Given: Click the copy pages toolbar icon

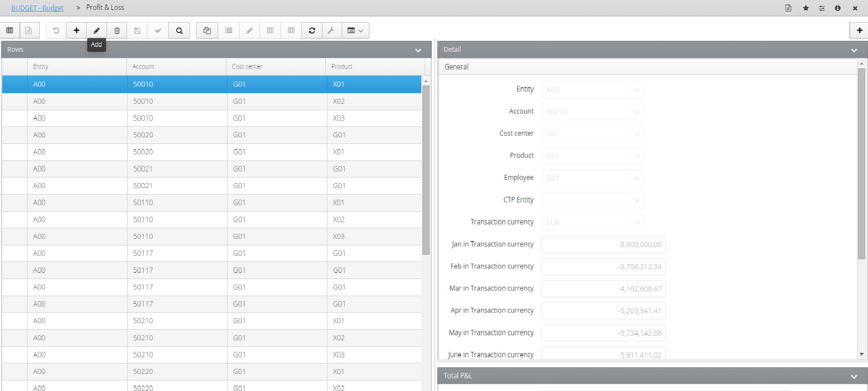Looking at the screenshot, I should click(x=207, y=30).
